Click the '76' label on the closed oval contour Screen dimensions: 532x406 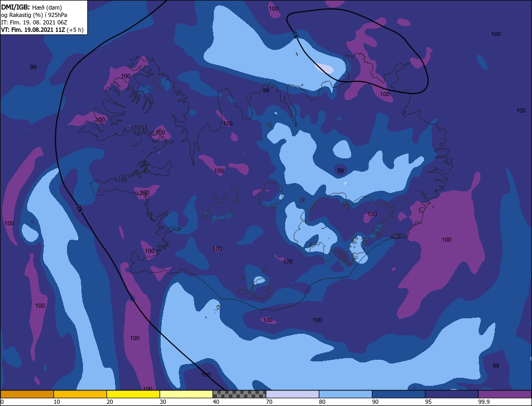[295, 36]
